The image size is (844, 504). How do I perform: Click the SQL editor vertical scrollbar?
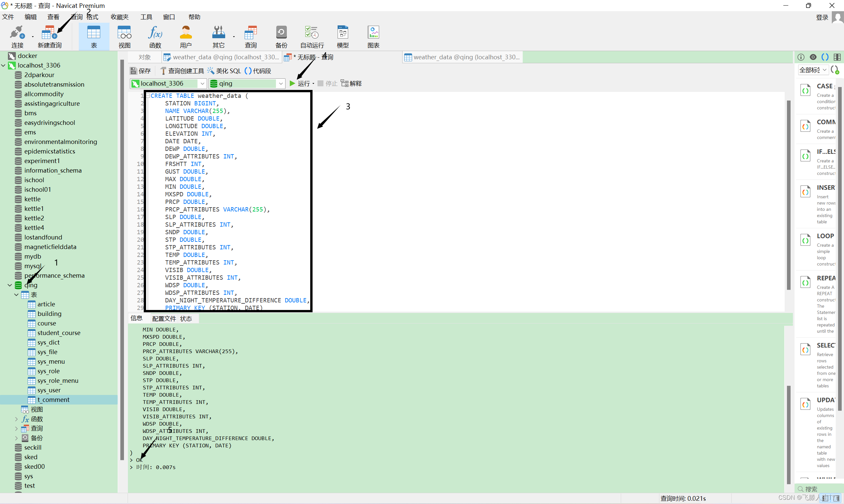[789, 195]
